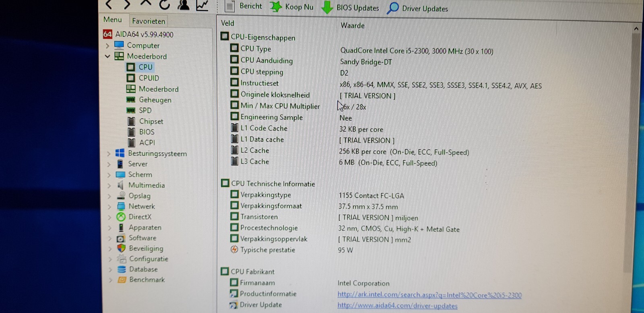644x313 pixels.
Task: Open the ark.intel.com product information link
Action: pos(429,295)
